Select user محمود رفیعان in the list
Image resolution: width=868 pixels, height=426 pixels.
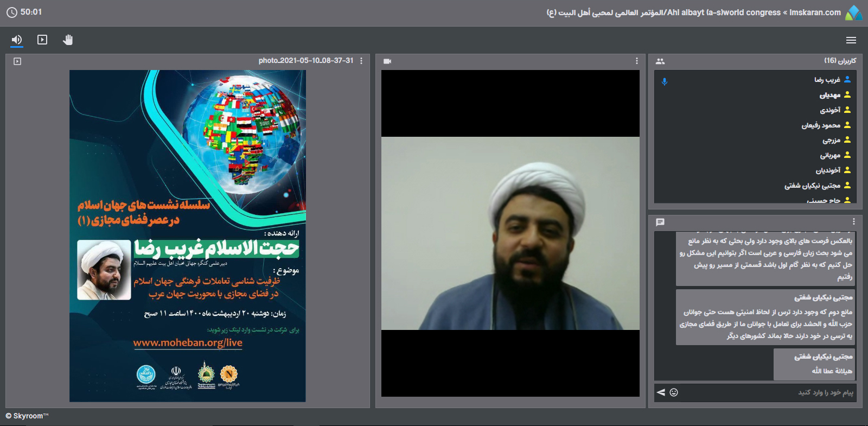(x=821, y=125)
